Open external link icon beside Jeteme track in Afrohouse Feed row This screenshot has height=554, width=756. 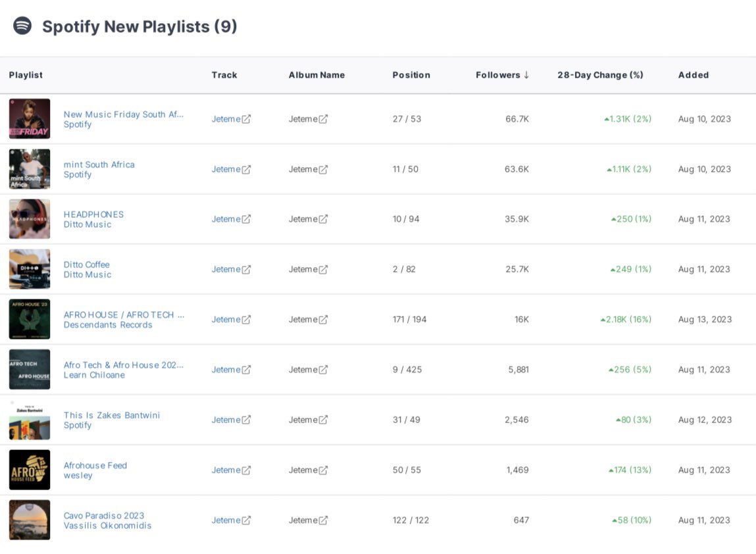click(246, 470)
